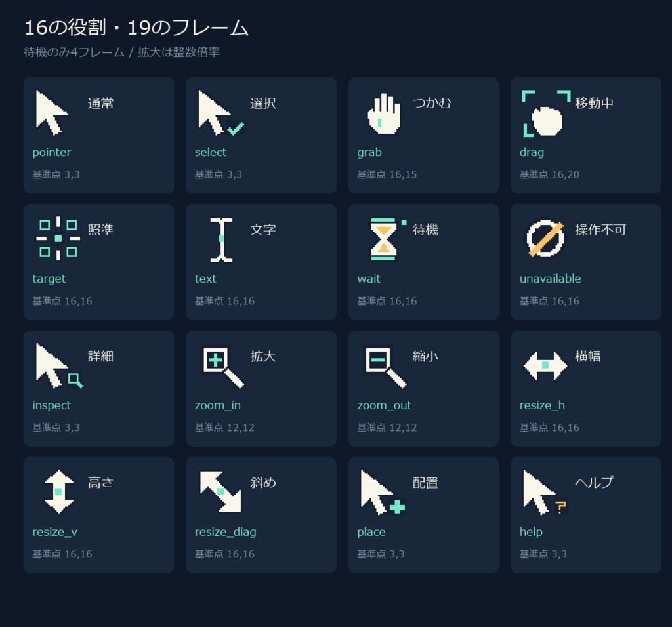Click the 高さ title on resize_v card

(x=100, y=483)
